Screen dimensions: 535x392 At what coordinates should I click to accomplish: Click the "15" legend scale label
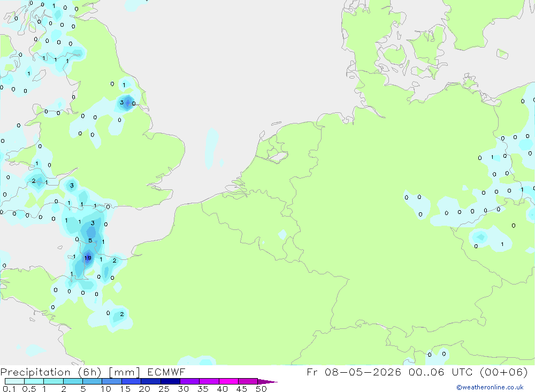(x=125, y=389)
